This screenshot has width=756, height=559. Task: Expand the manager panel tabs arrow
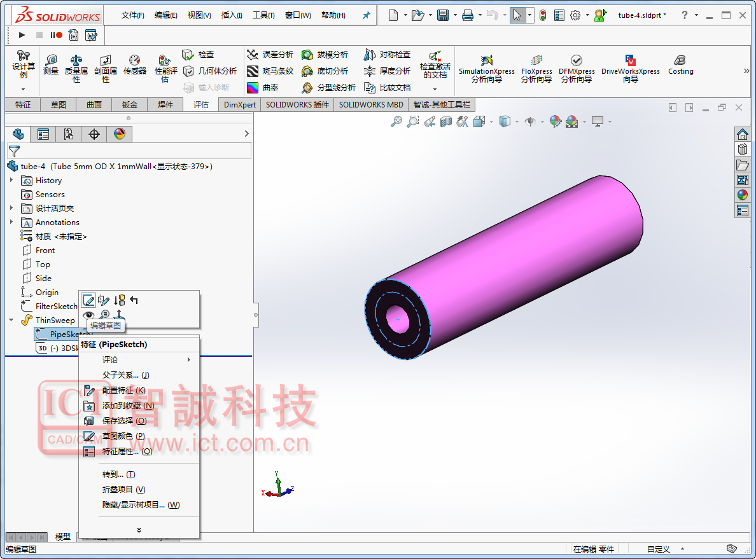pos(246,134)
